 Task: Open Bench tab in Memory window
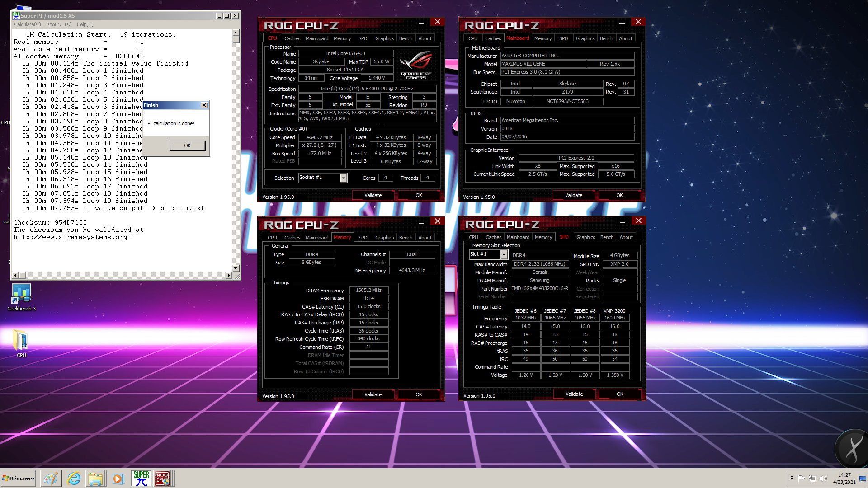406,238
